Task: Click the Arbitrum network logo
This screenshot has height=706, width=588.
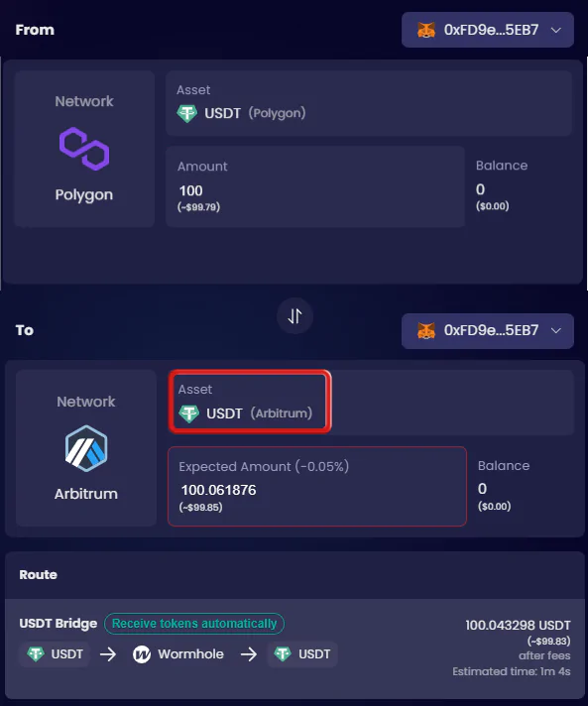Action: click(x=86, y=448)
